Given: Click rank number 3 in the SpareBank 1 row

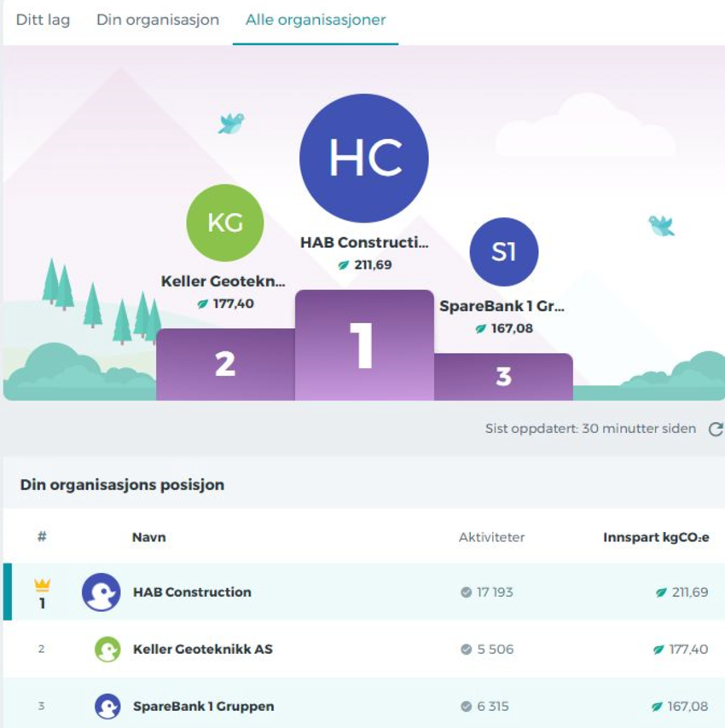Looking at the screenshot, I should tap(41, 706).
